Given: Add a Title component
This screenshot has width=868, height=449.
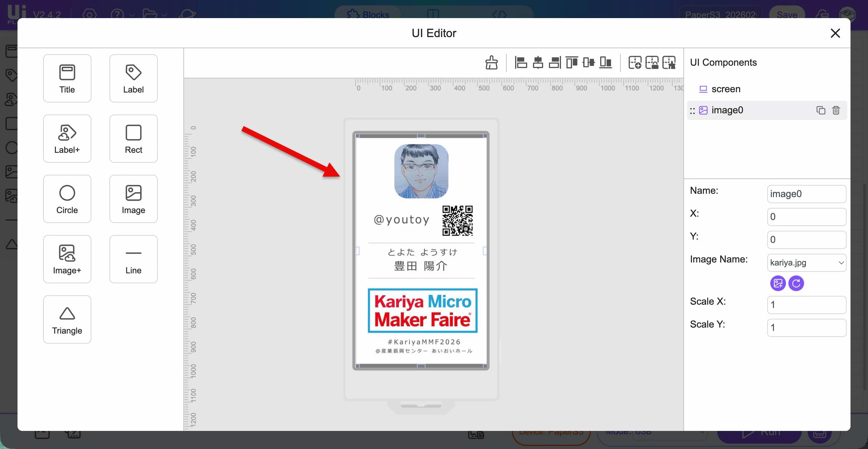Looking at the screenshot, I should 67,78.
